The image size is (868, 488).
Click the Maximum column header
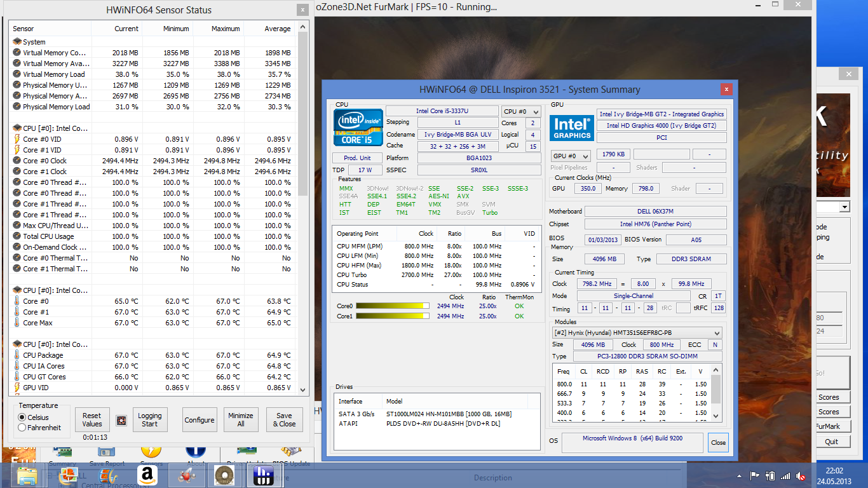tap(218, 29)
